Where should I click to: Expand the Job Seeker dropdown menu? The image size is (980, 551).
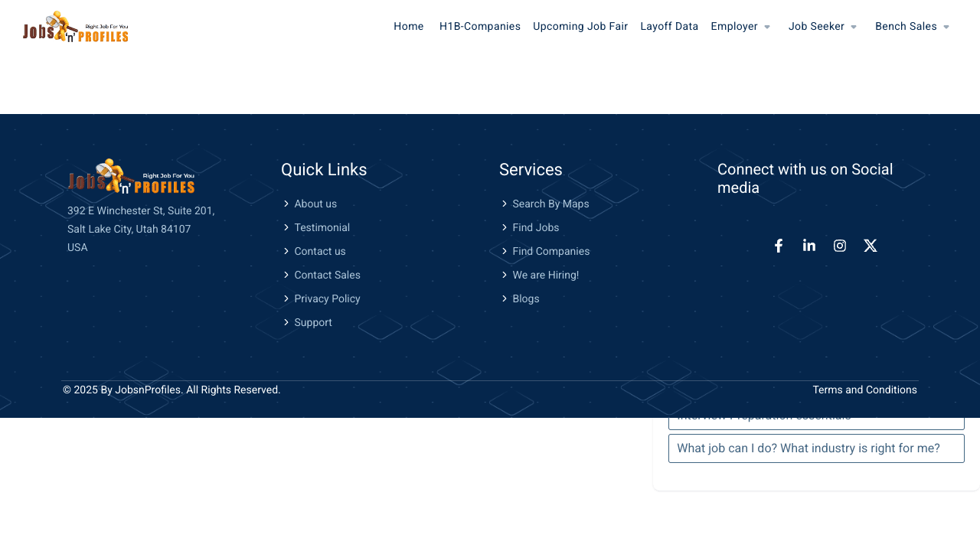[822, 27]
